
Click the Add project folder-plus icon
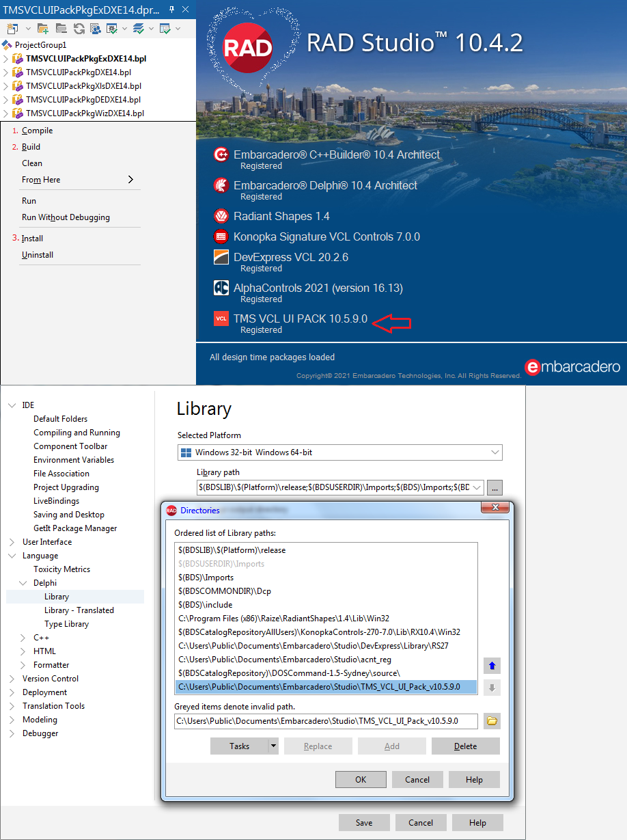[43, 28]
